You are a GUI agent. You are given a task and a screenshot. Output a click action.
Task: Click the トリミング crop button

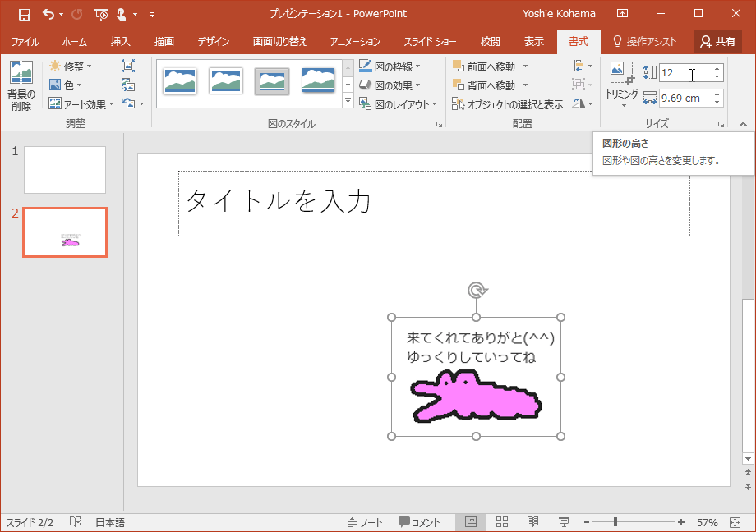(x=622, y=85)
